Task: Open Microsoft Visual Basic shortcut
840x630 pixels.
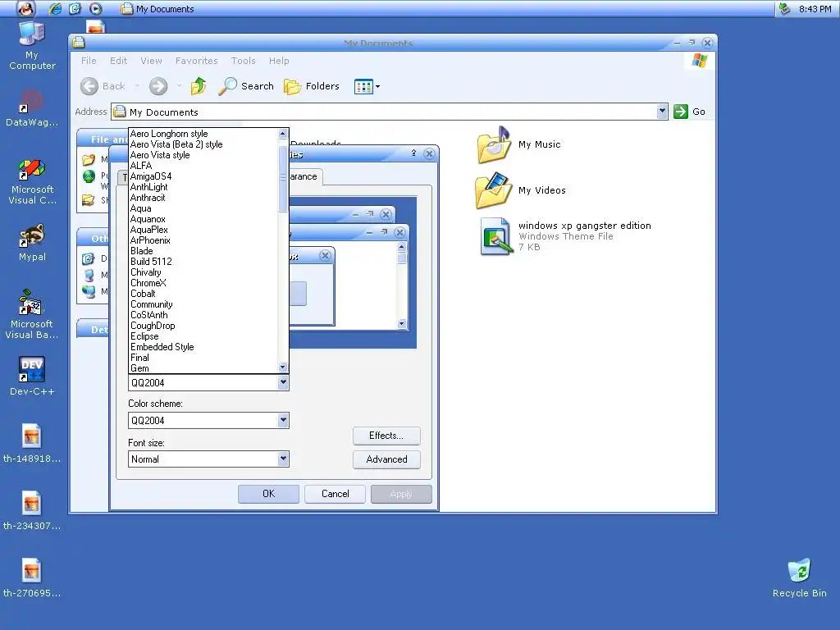Action: 32,315
